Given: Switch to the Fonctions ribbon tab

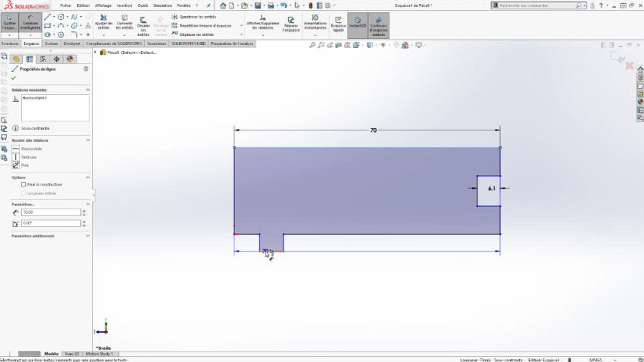Looking at the screenshot, I should point(10,44).
